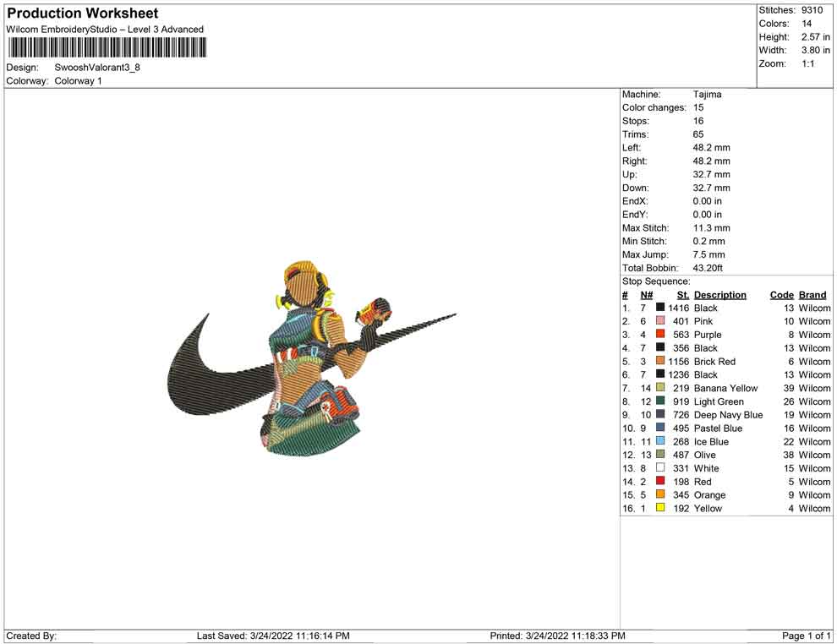Pick the Olive color swatch
Viewport: 837px width, 644px height.
660,454
